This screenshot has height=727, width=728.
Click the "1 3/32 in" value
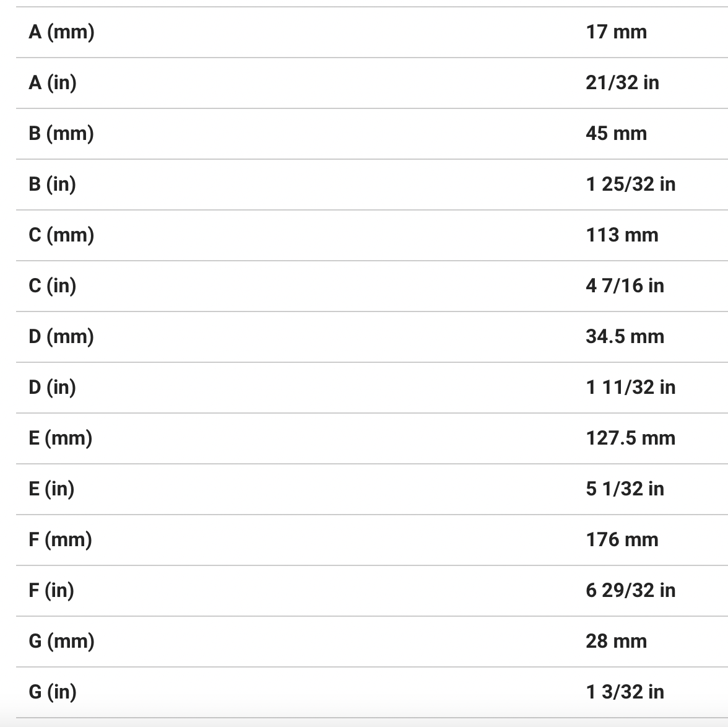[625, 692]
